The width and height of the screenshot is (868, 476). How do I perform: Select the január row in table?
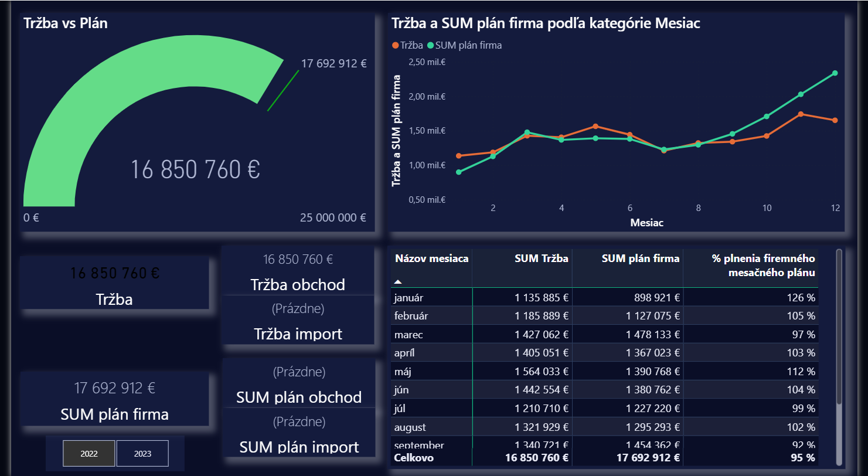click(x=605, y=297)
